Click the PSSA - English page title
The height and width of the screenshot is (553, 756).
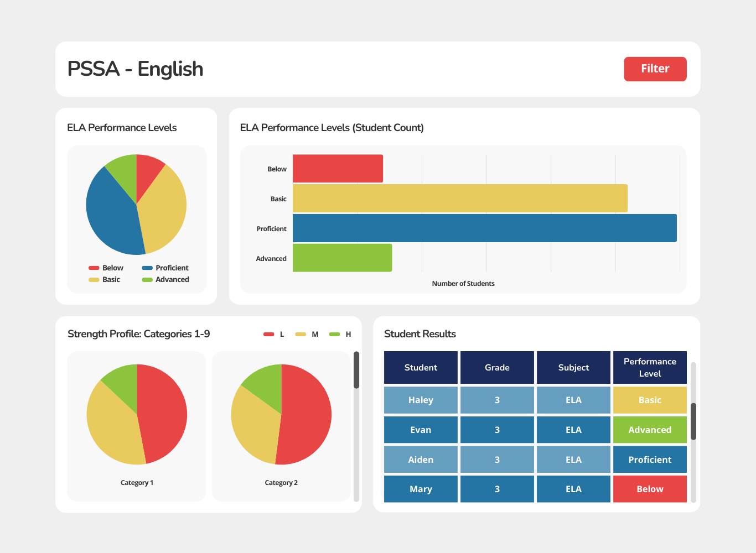(x=136, y=69)
